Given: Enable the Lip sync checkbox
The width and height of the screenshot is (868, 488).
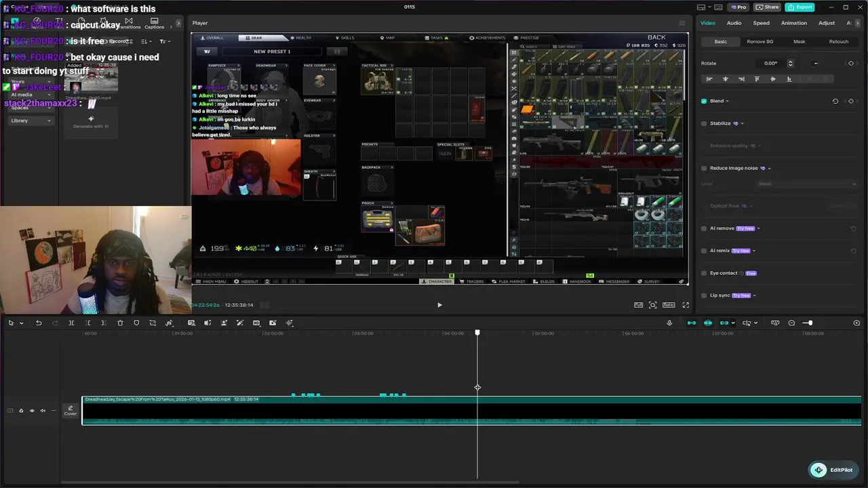Looking at the screenshot, I should (704, 296).
